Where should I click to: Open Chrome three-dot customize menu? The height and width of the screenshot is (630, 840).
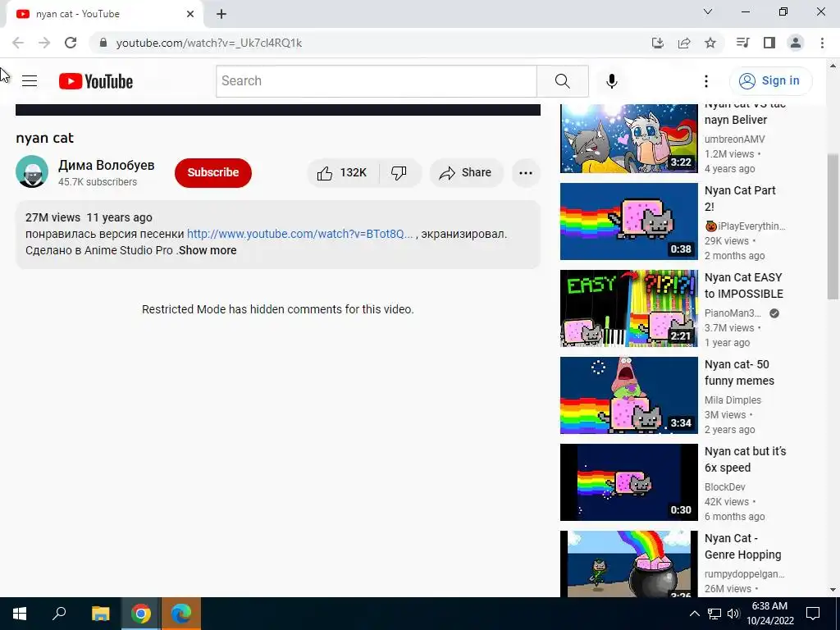(x=822, y=43)
